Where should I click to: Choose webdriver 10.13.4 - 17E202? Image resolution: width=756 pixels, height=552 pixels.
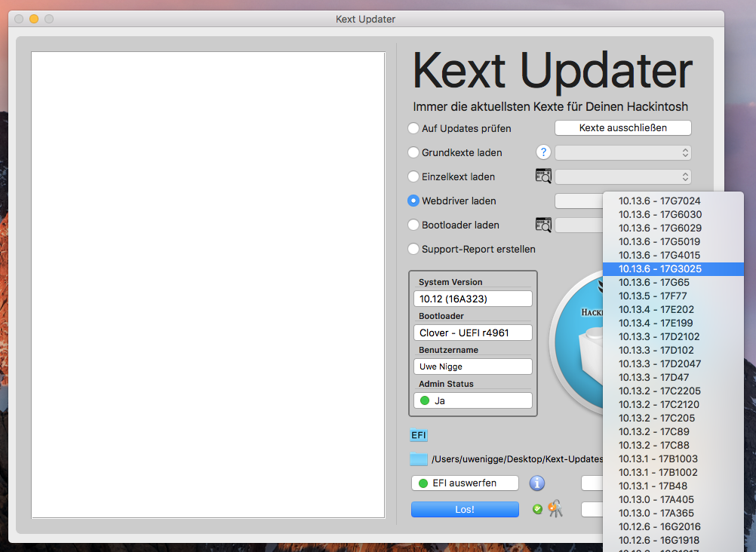673,309
